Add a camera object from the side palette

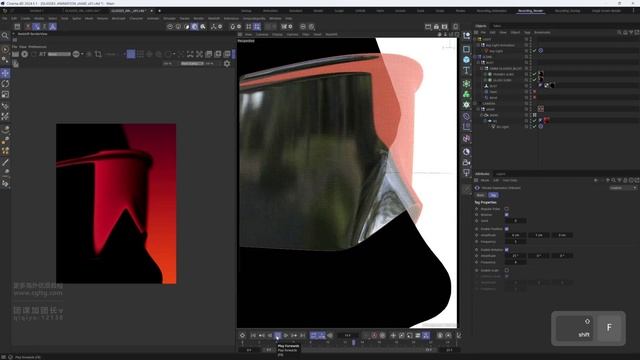[x=467, y=162]
